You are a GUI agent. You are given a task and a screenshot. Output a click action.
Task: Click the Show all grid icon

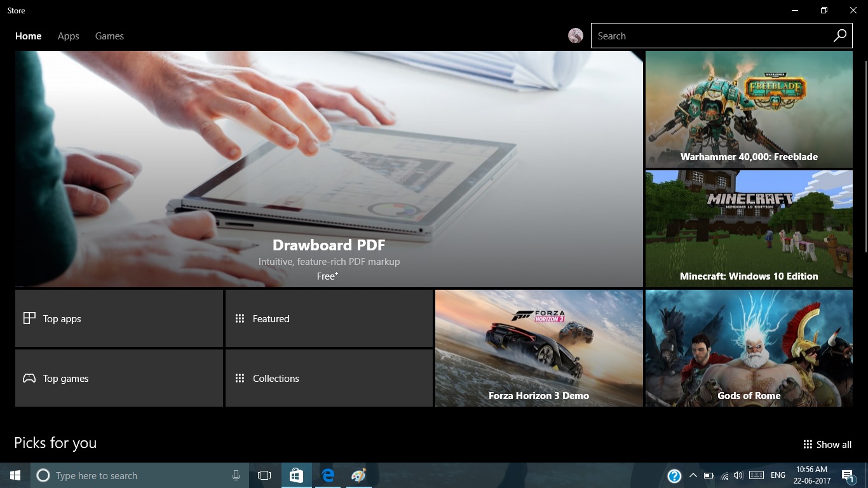point(808,444)
